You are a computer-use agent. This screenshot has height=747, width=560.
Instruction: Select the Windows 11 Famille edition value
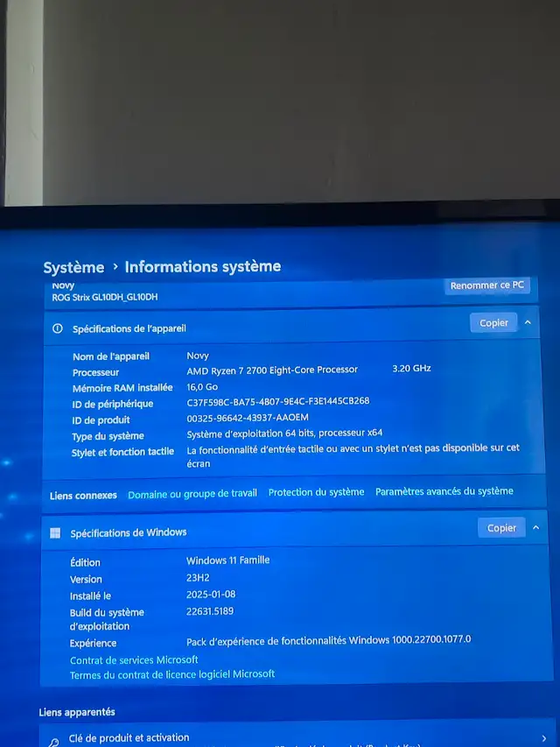227,560
